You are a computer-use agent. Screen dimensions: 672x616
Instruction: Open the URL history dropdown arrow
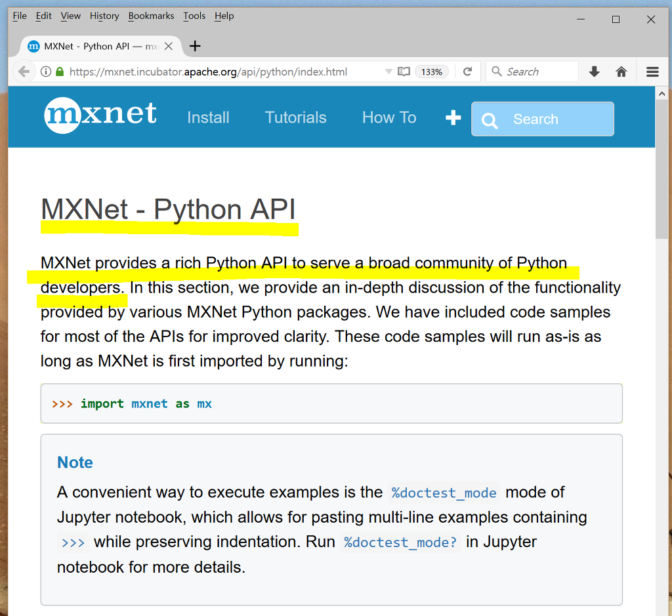pos(388,72)
